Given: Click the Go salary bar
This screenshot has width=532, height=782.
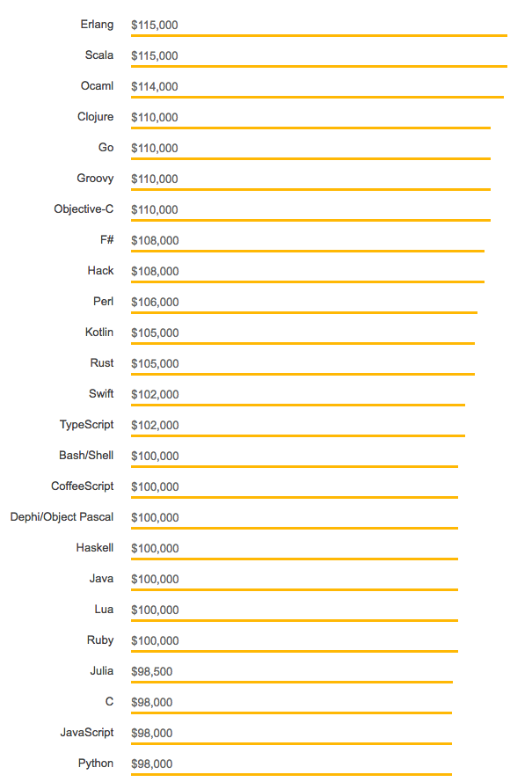Looking at the screenshot, I should pyautogui.click(x=310, y=158).
